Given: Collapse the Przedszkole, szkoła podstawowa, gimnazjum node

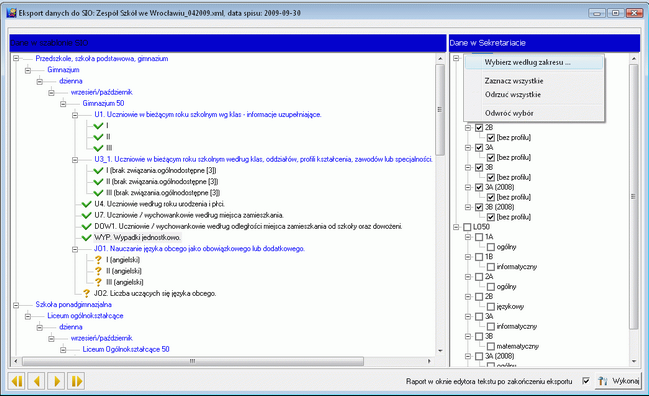Looking at the screenshot, I should (16, 58).
